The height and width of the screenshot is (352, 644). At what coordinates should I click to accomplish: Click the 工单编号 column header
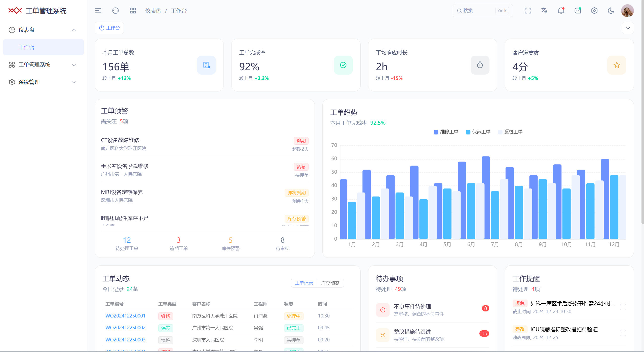pos(114,304)
